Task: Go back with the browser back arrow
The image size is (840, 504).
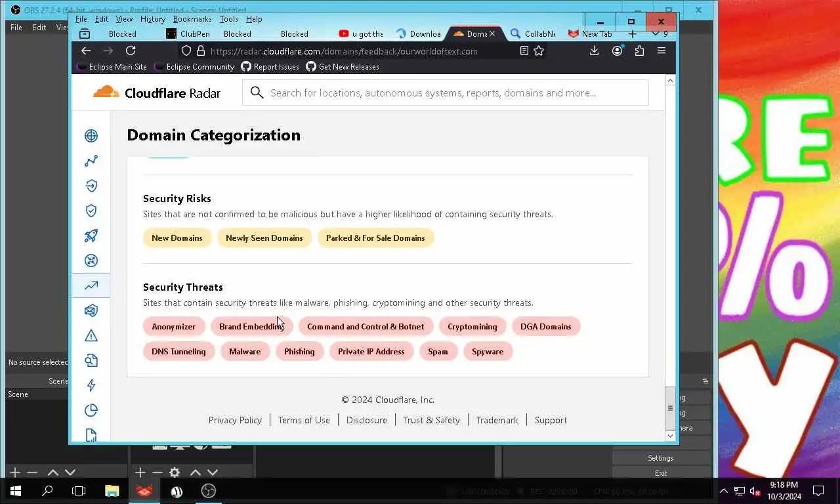Action: (86, 51)
